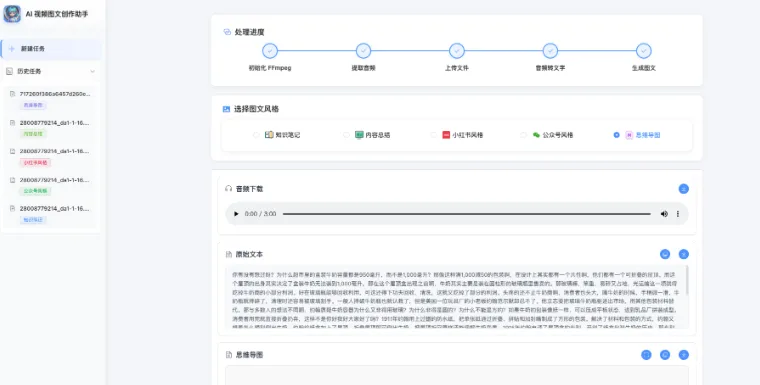Download audio with the 音频下载 round button
Viewport: 760px width, 385px height.
pos(683,189)
